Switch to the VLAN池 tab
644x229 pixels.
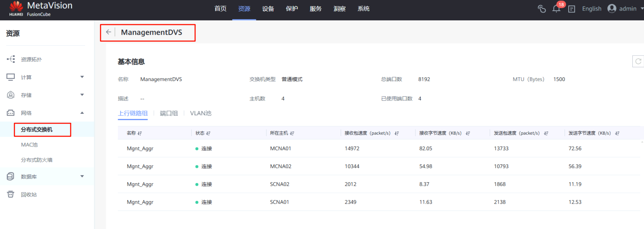[200, 113]
